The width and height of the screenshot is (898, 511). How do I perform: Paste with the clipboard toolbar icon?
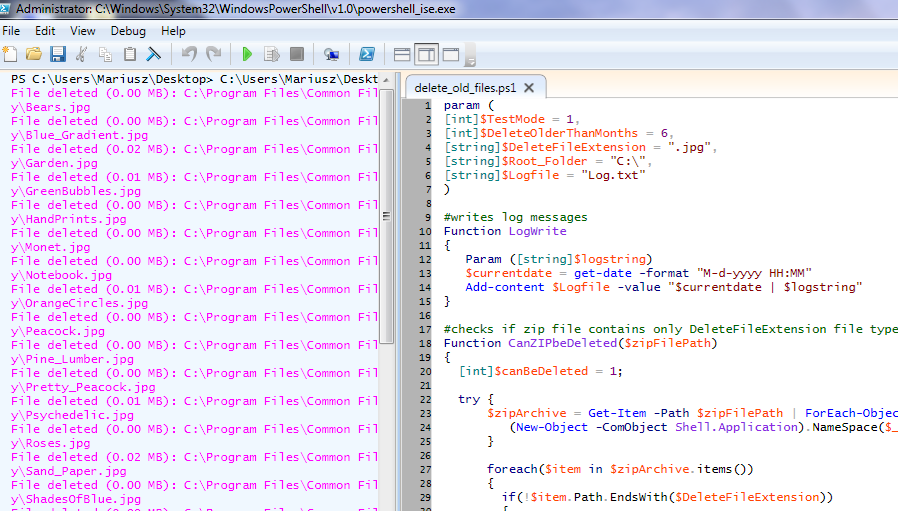coord(130,54)
